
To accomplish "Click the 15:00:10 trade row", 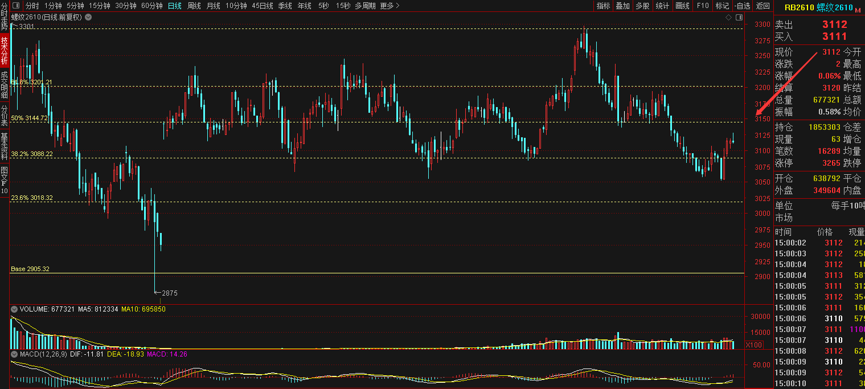I will (820, 383).
